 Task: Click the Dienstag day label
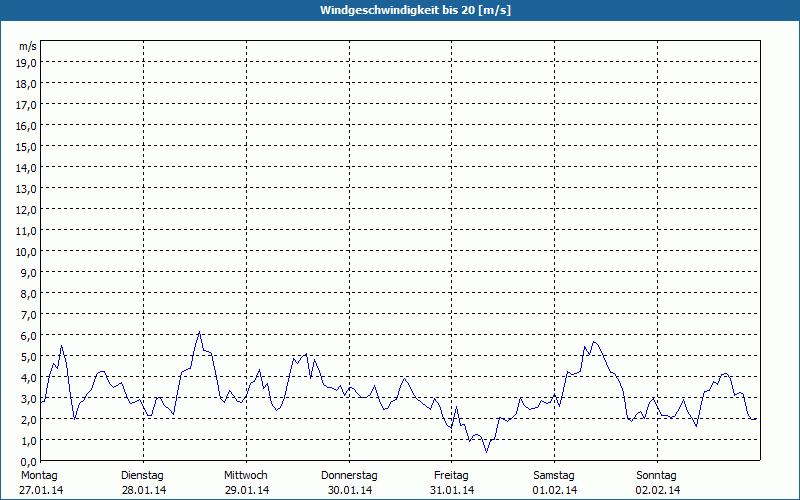(142, 475)
